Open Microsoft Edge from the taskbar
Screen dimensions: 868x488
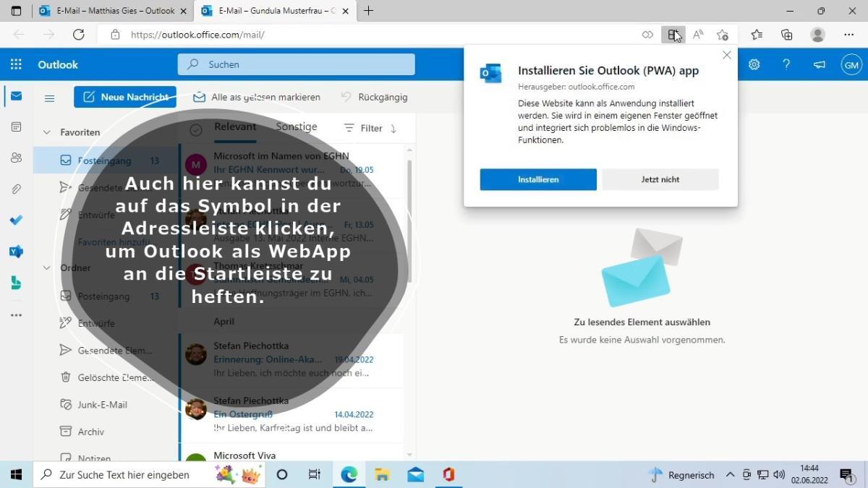click(x=349, y=474)
